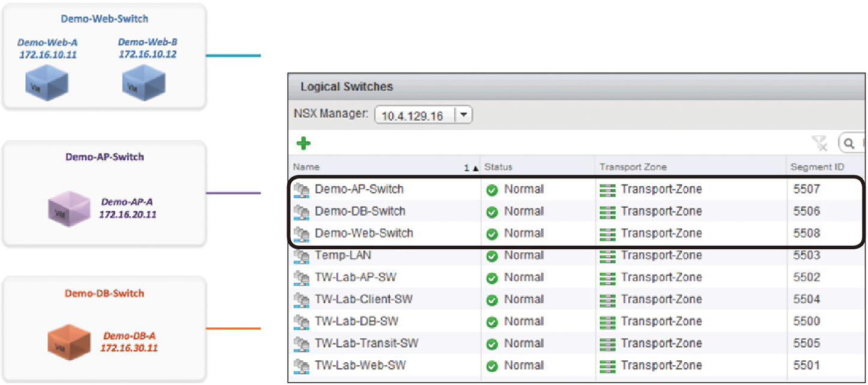Select the TW-Lab-Web-SW switch name
The image size is (868, 385).
(360, 365)
